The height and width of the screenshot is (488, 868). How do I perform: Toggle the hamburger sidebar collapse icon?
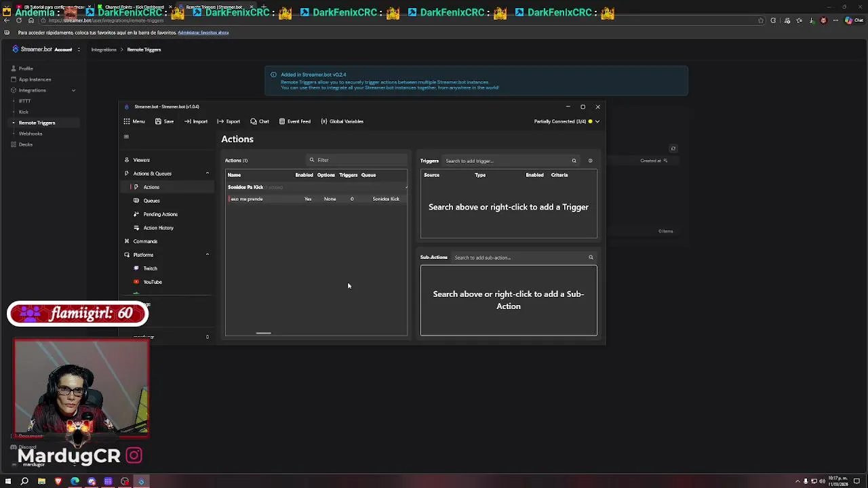coord(126,137)
